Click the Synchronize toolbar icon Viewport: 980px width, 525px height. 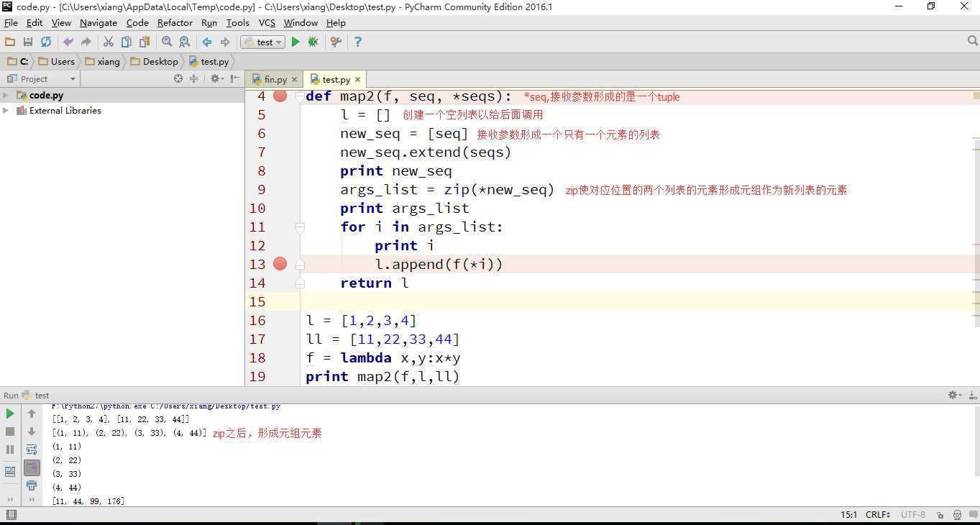[46, 42]
